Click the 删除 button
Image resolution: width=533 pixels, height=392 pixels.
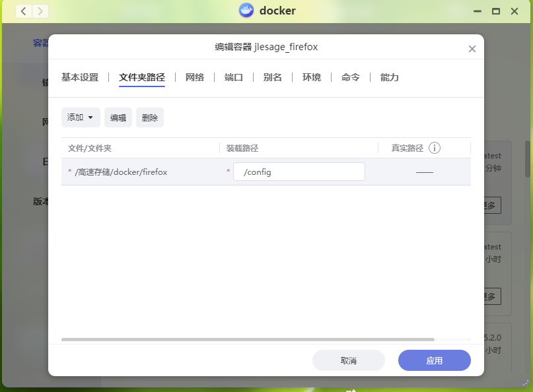point(150,117)
